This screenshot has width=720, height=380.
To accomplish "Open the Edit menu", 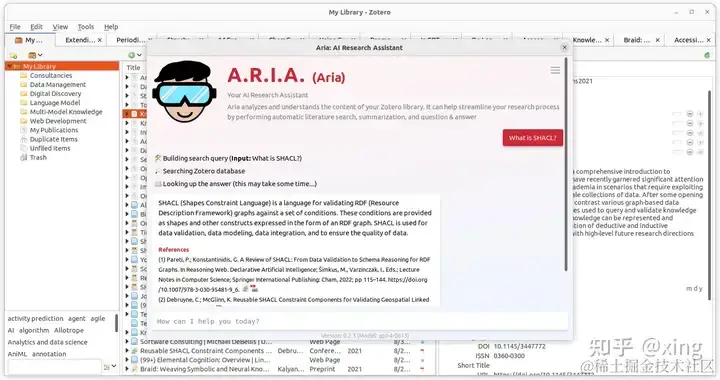I will coord(36,27).
